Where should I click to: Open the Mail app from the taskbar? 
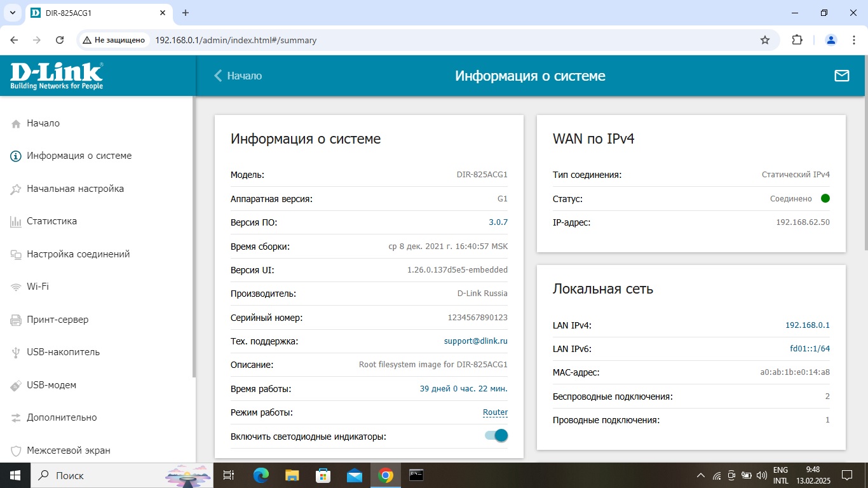354,475
